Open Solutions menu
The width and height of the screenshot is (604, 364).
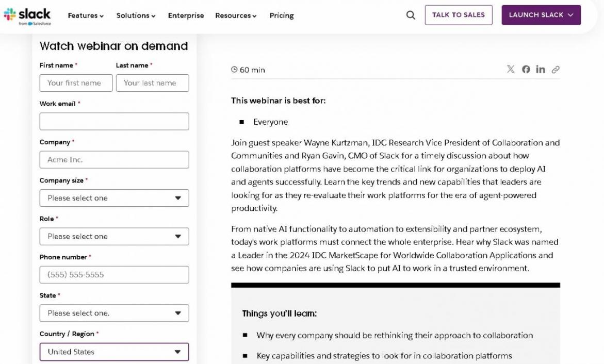coord(136,15)
